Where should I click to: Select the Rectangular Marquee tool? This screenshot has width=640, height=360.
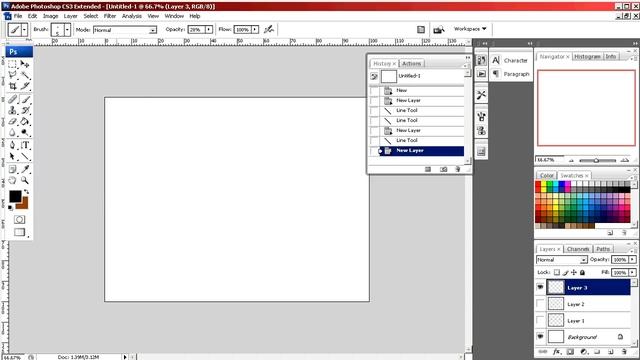click(x=12, y=64)
